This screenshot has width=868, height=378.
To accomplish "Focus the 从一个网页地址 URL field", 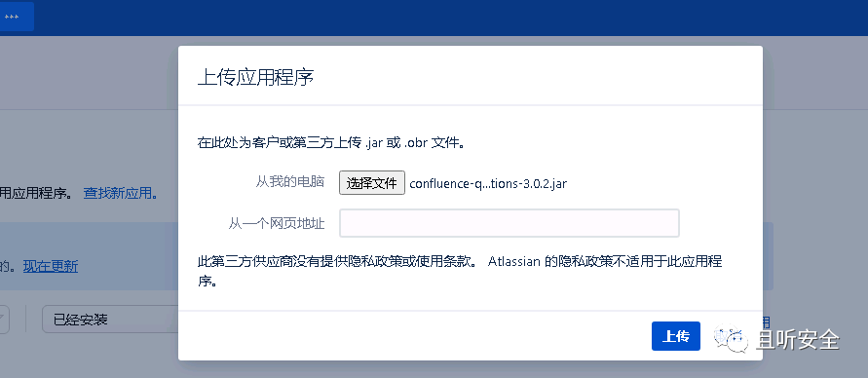I will click(509, 223).
